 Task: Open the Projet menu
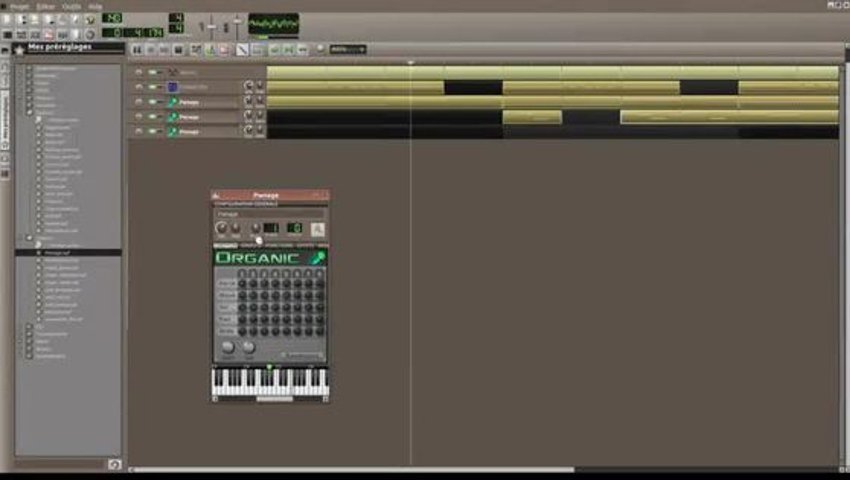[x=19, y=7]
